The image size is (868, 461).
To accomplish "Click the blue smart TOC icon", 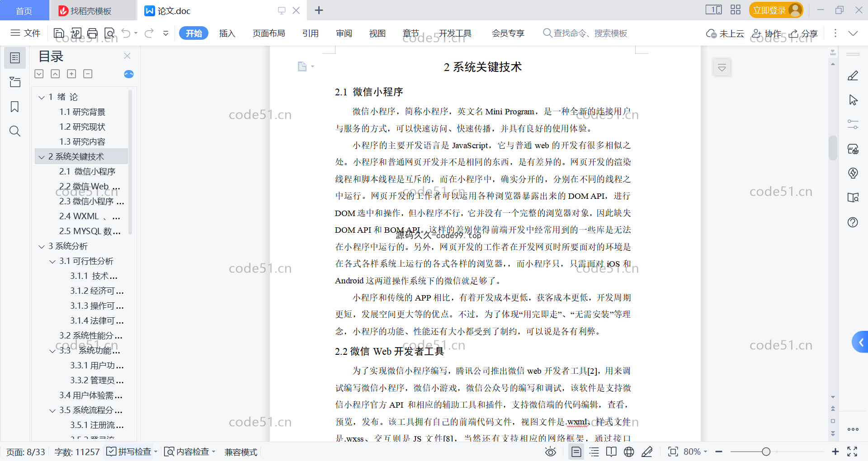I will 129,74.
